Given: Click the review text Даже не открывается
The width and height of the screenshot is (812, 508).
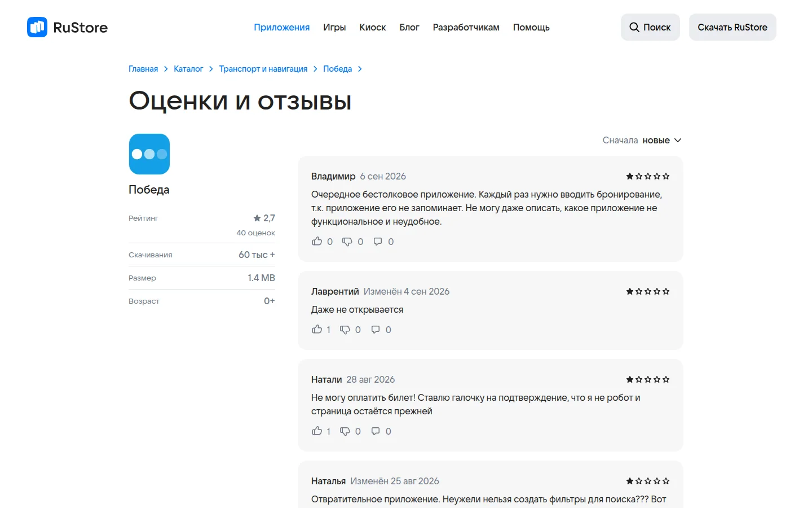Looking at the screenshot, I should click(357, 309).
